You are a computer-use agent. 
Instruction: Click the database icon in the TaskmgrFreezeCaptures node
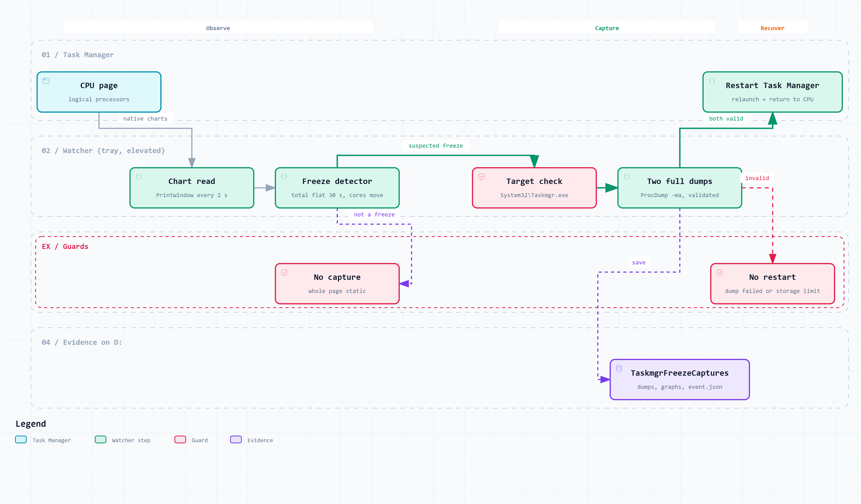click(619, 369)
